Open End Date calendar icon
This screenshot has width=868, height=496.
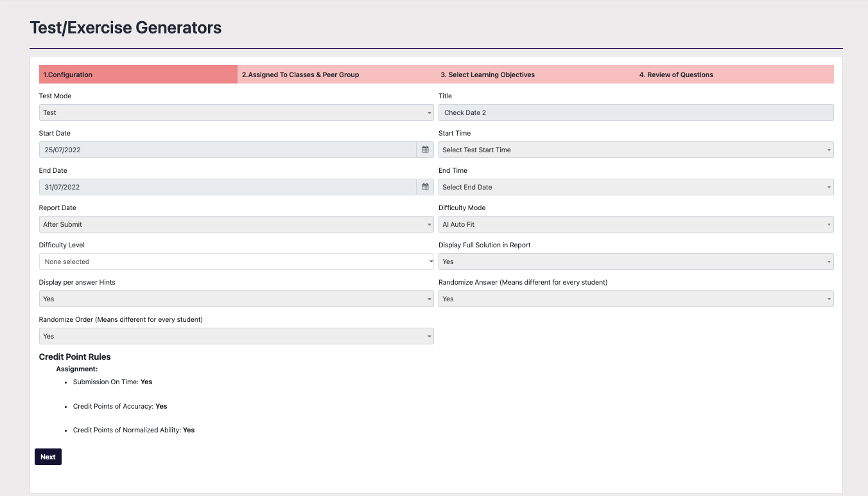425,187
